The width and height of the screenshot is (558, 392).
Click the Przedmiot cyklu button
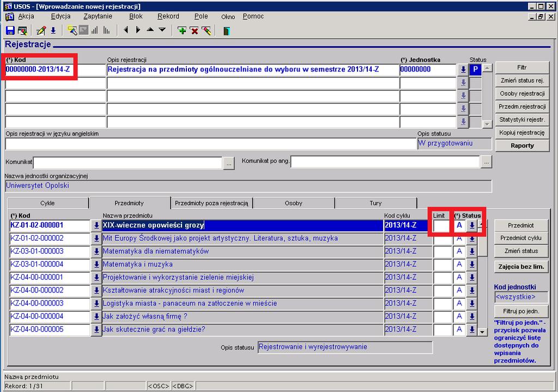[521, 238]
